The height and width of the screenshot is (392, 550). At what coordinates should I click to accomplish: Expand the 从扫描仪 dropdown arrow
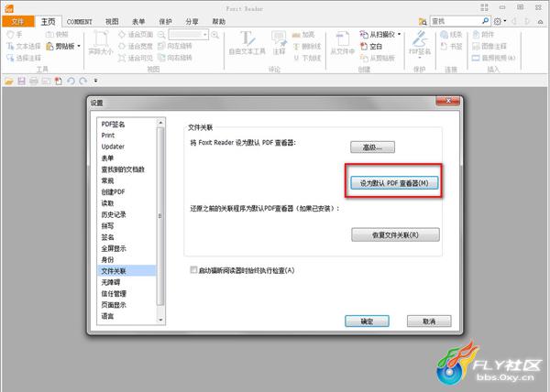pos(399,34)
